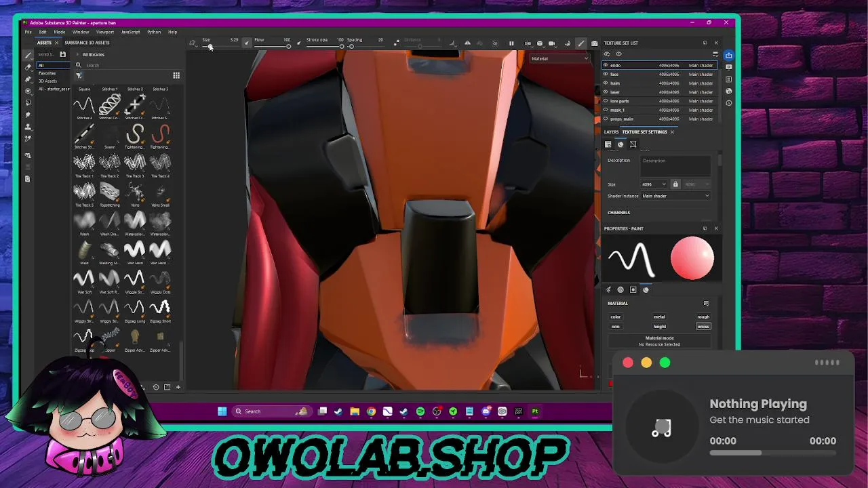Open the Python menu
Image resolution: width=868 pixels, height=488 pixels.
coord(154,32)
